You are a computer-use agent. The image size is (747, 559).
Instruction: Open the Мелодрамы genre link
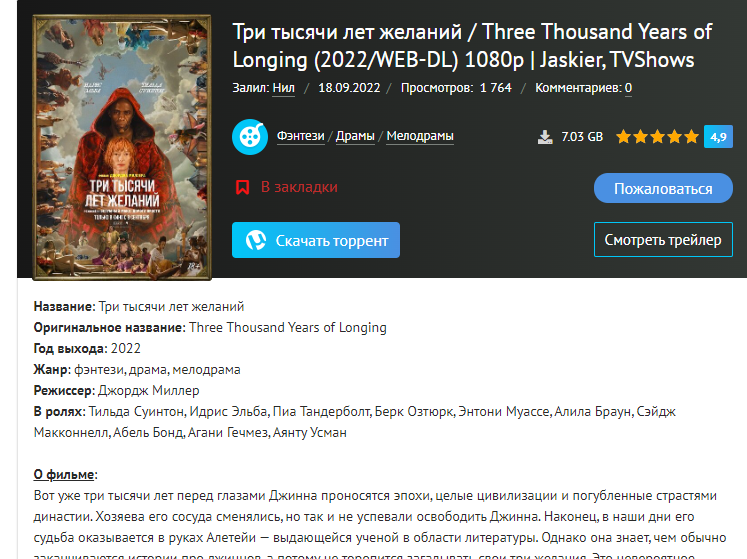(420, 136)
